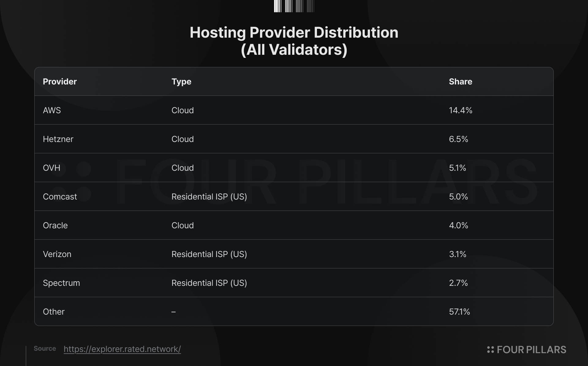Click the 14.4% share value
Viewport: 588px width, 366px height.
[461, 110]
